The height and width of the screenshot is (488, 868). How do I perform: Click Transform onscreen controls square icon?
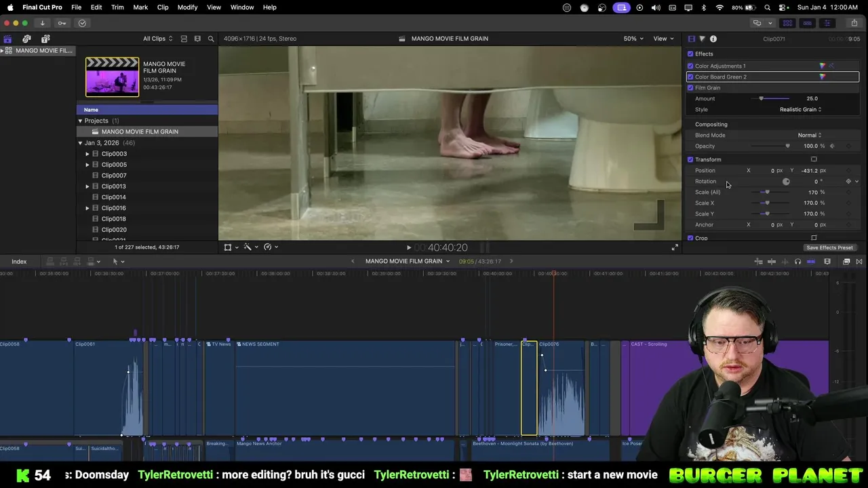tap(814, 159)
